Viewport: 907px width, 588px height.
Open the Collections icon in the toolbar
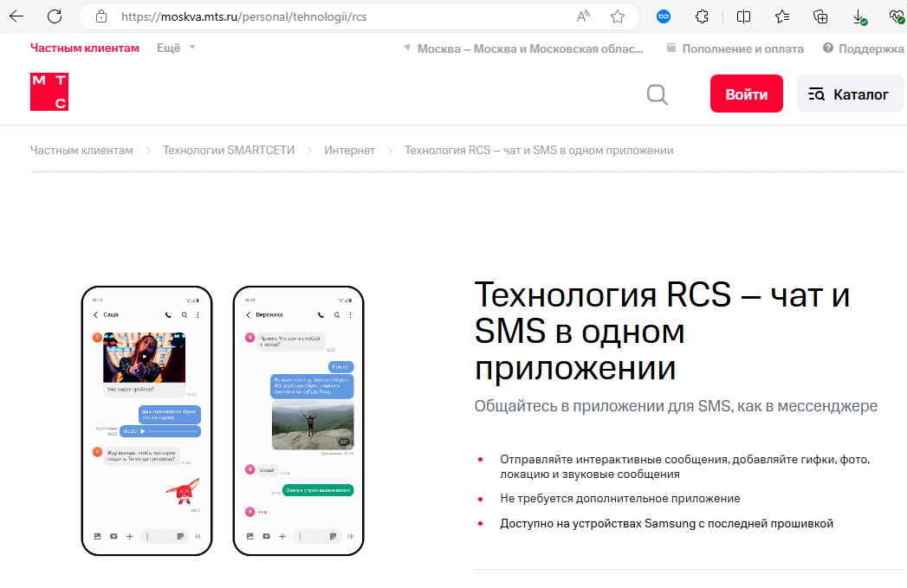pos(820,16)
